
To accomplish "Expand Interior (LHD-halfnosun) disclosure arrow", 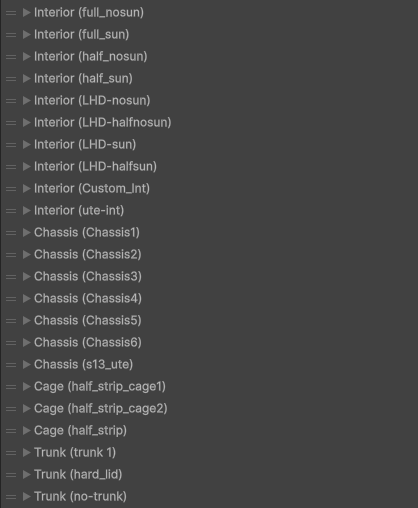I will [27, 122].
